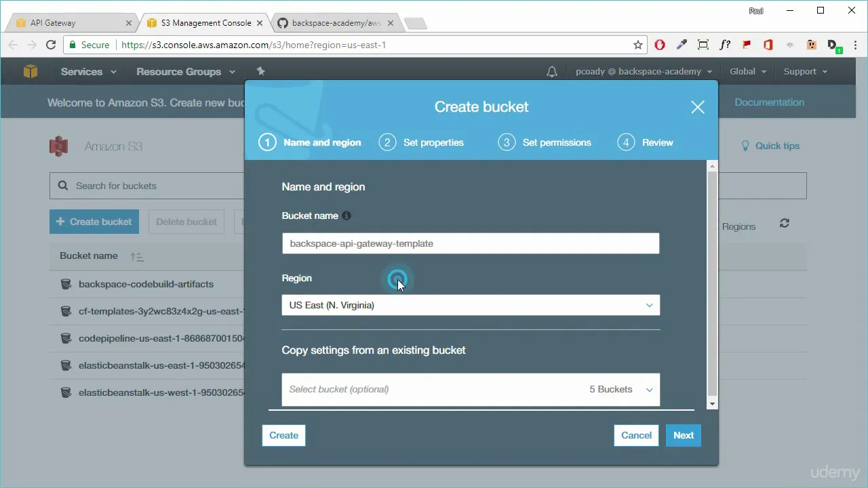This screenshot has width=868, height=488.
Task: Click the red flag extension icon
Action: coord(747,45)
